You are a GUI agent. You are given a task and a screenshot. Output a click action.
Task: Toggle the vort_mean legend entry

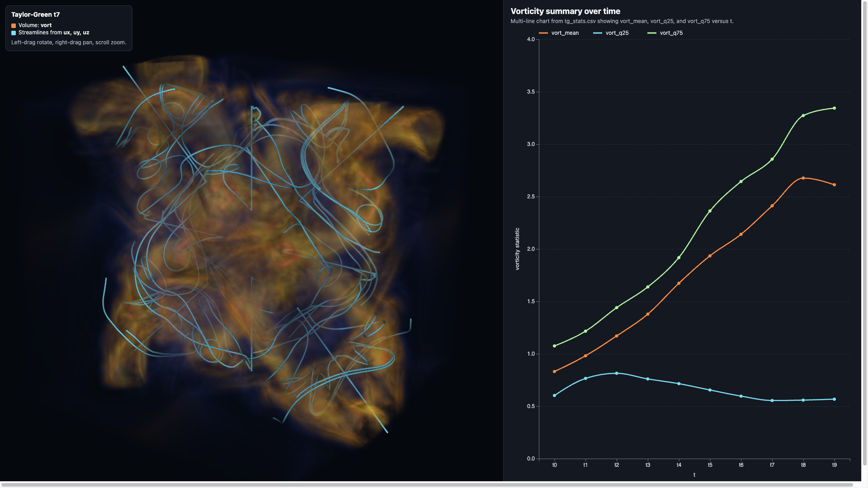[x=559, y=33]
